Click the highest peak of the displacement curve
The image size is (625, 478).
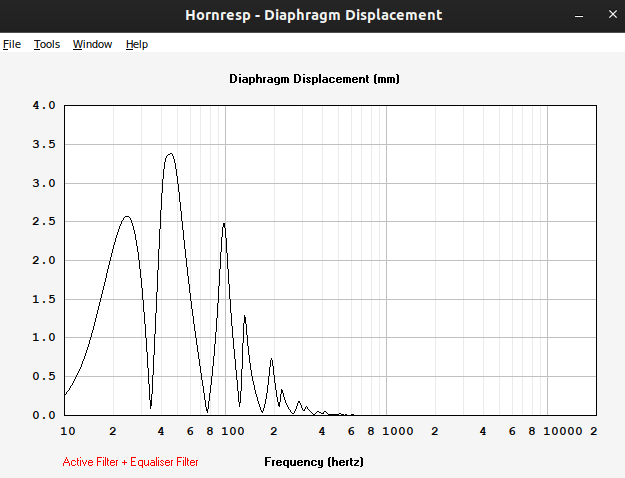[171, 153]
